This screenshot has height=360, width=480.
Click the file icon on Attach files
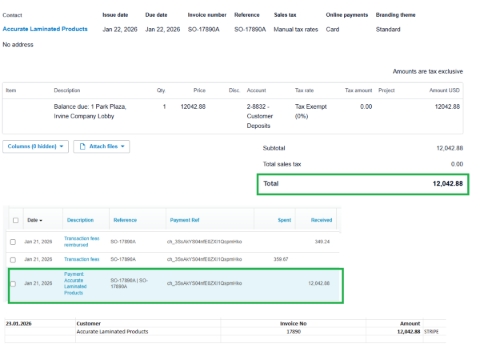[x=82, y=146]
